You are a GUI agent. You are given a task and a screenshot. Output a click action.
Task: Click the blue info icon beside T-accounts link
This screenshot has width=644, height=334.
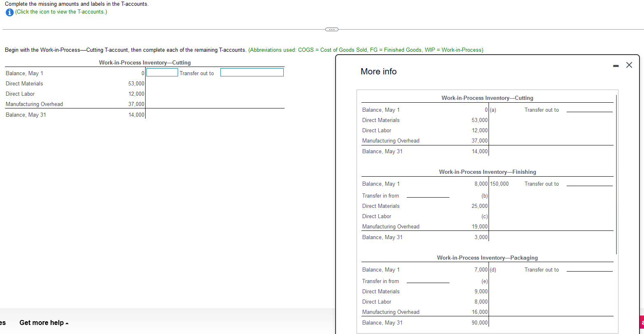tap(9, 12)
